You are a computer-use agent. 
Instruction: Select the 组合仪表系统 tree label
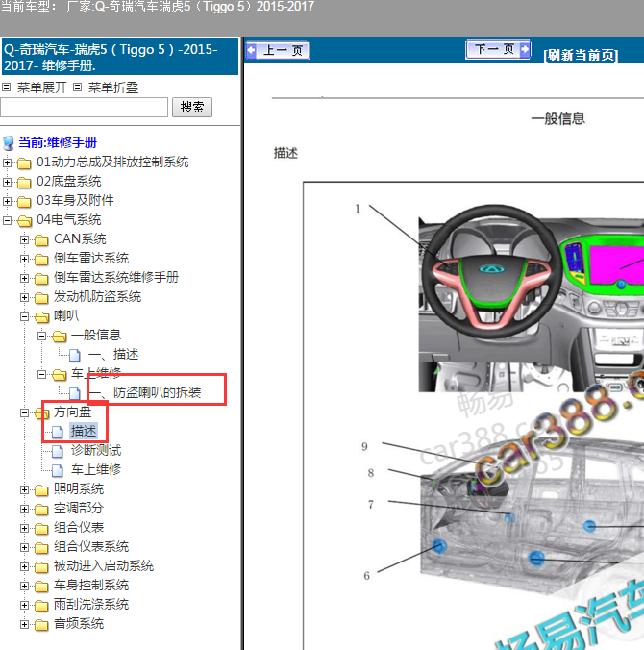pyautogui.click(x=91, y=547)
